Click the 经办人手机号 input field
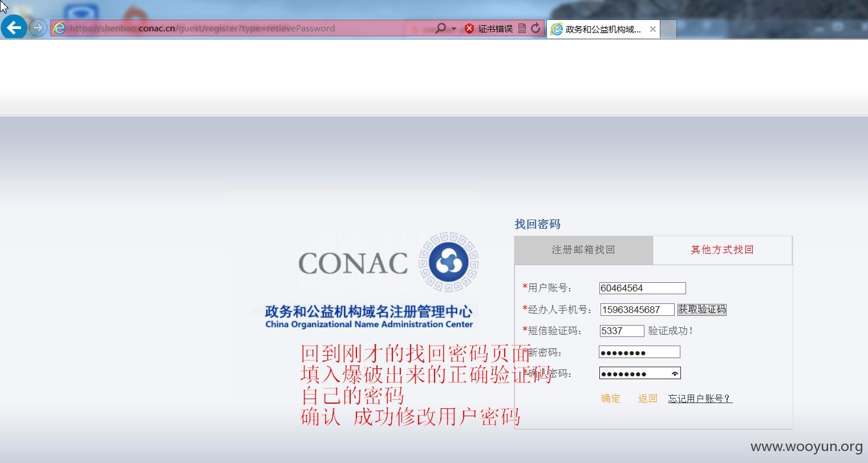This screenshot has height=463, width=868. coord(637,310)
